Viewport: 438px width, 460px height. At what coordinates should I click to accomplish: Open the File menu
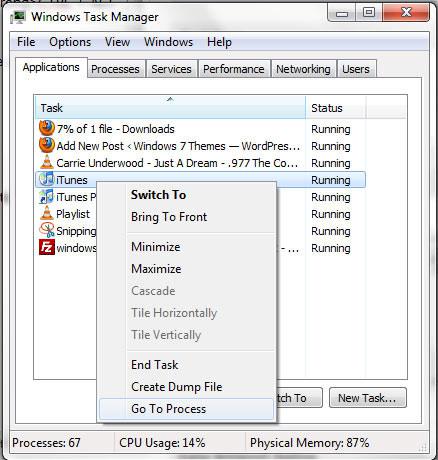tap(26, 42)
